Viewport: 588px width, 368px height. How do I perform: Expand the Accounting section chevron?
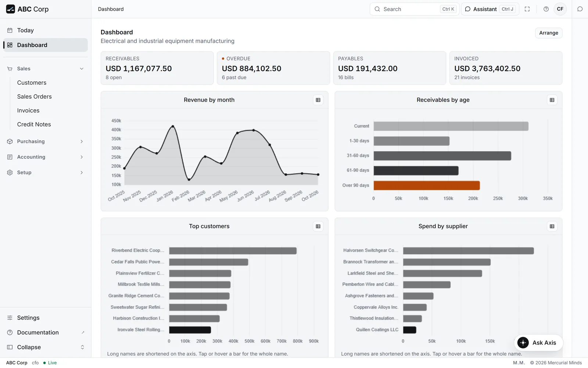(82, 157)
